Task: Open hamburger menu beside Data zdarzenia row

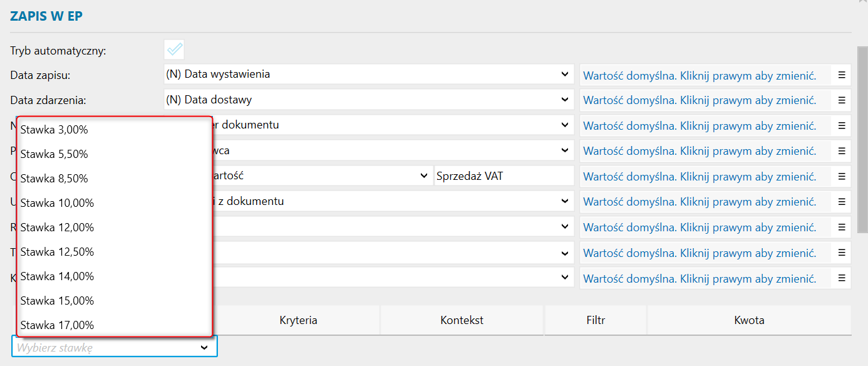Action: (x=842, y=100)
